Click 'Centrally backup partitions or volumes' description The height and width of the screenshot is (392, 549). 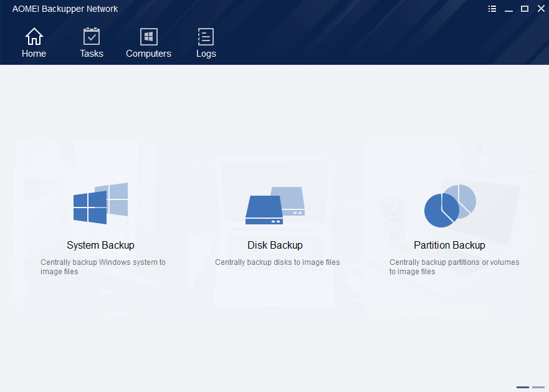tap(454, 267)
